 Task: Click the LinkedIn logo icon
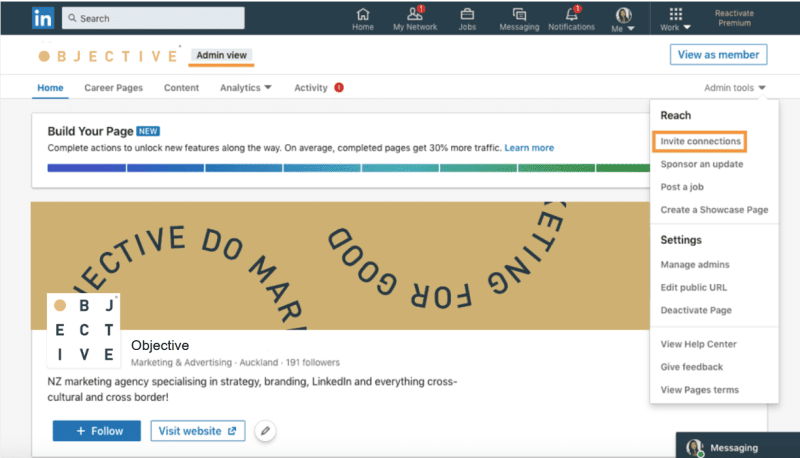(43, 18)
